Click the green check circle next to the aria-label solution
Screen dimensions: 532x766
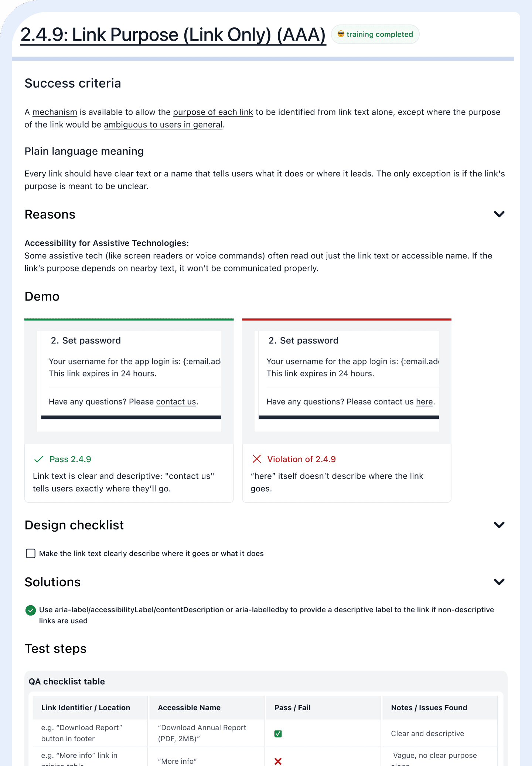(x=31, y=610)
